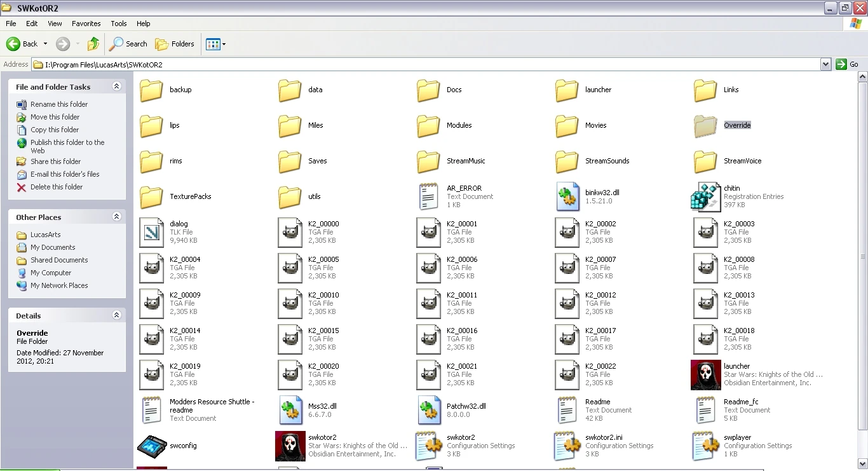Click Share this folder link
The image size is (868, 471).
coord(56,161)
